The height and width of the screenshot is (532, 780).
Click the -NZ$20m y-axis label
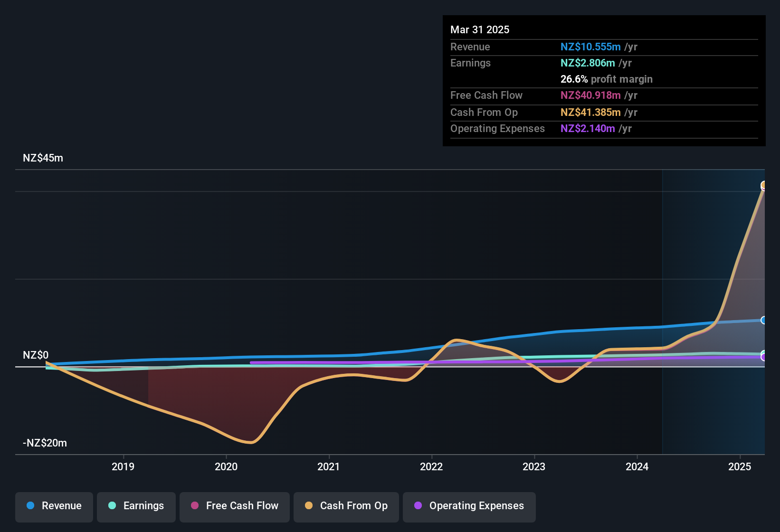(x=45, y=443)
